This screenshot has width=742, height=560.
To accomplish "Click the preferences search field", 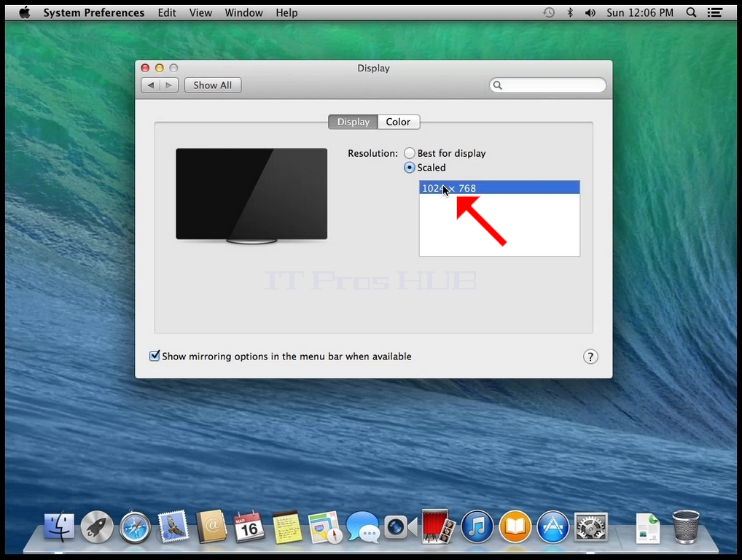I will click(547, 85).
